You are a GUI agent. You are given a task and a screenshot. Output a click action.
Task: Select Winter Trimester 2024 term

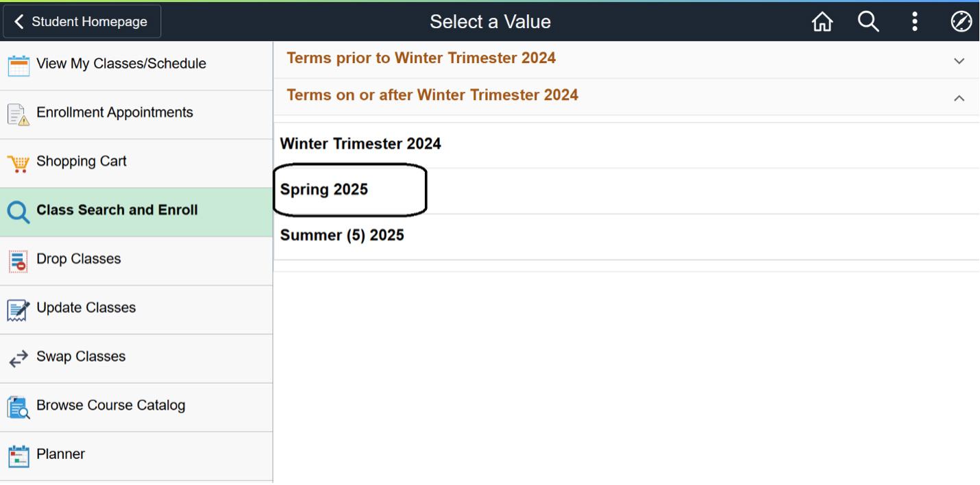pyautogui.click(x=360, y=144)
